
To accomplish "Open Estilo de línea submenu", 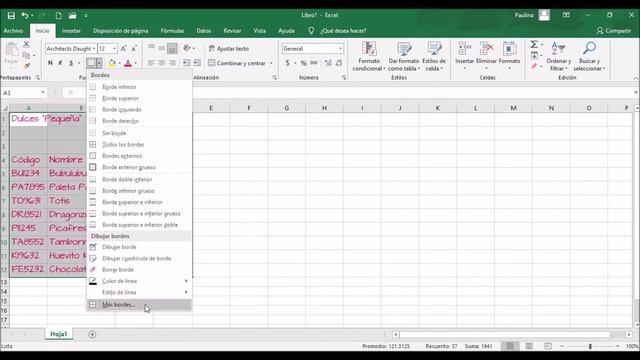I will (x=139, y=292).
